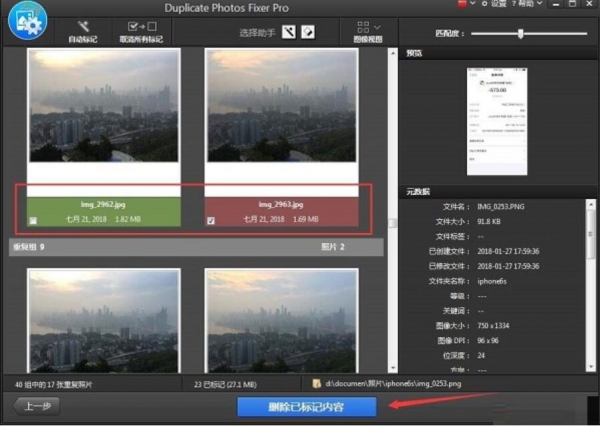Click the 重复组 9 group header
The width and height of the screenshot is (600, 426).
pos(196,247)
